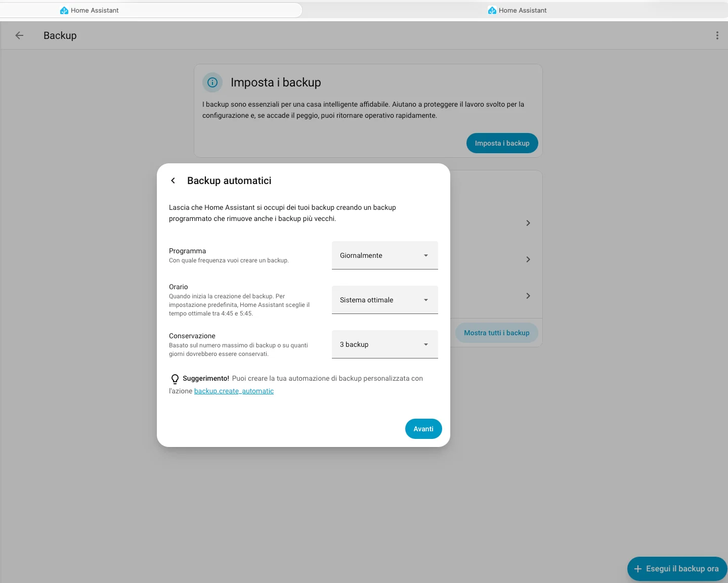Click the Conservazione label
Image resolution: width=728 pixels, height=583 pixels.
pos(192,336)
